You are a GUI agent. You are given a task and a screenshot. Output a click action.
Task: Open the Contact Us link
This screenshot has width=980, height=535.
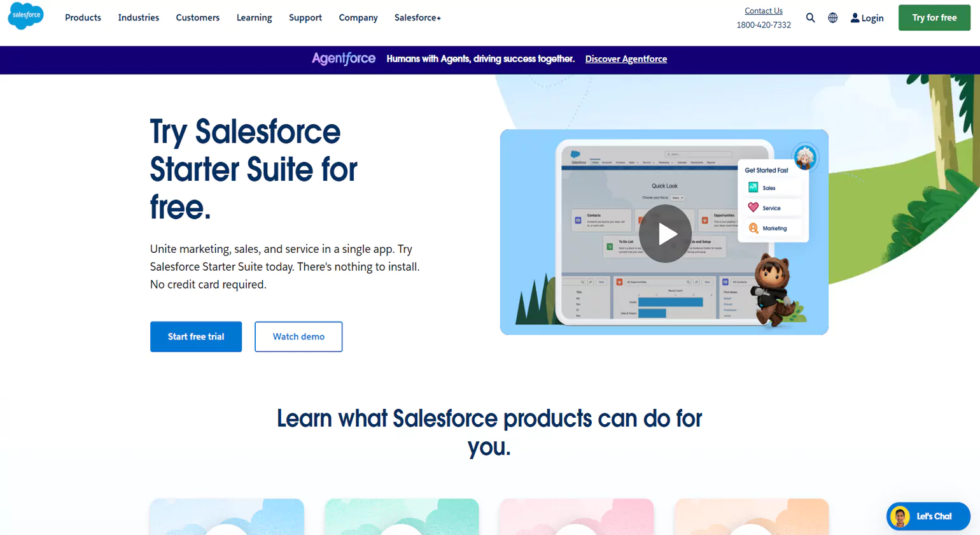click(x=763, y=10)
